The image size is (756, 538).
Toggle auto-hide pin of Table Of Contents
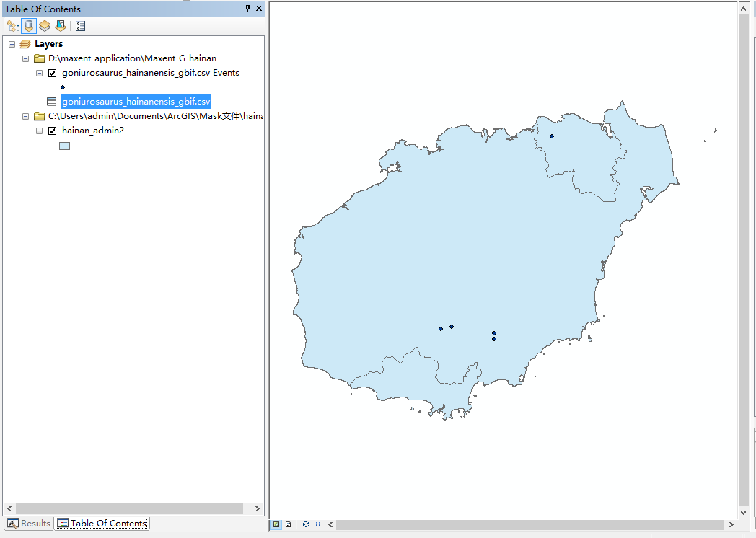(248, 8)
